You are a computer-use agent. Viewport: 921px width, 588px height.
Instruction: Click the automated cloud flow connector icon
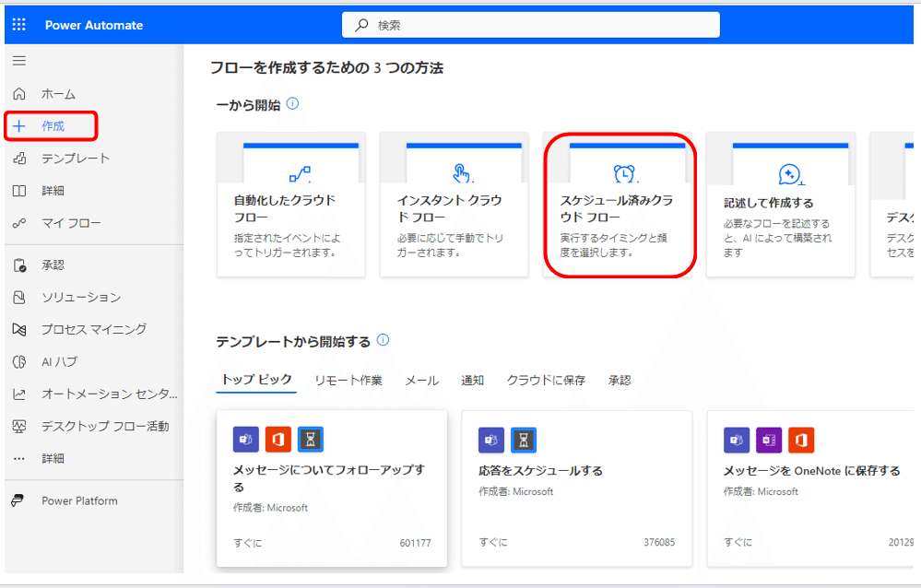pyautogui.click(x=301, y=174)
